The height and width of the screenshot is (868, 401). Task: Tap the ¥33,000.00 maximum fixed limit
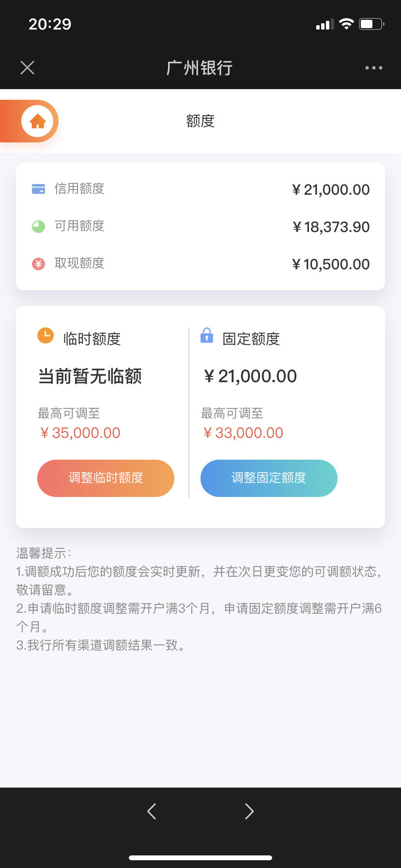[243, 433]
